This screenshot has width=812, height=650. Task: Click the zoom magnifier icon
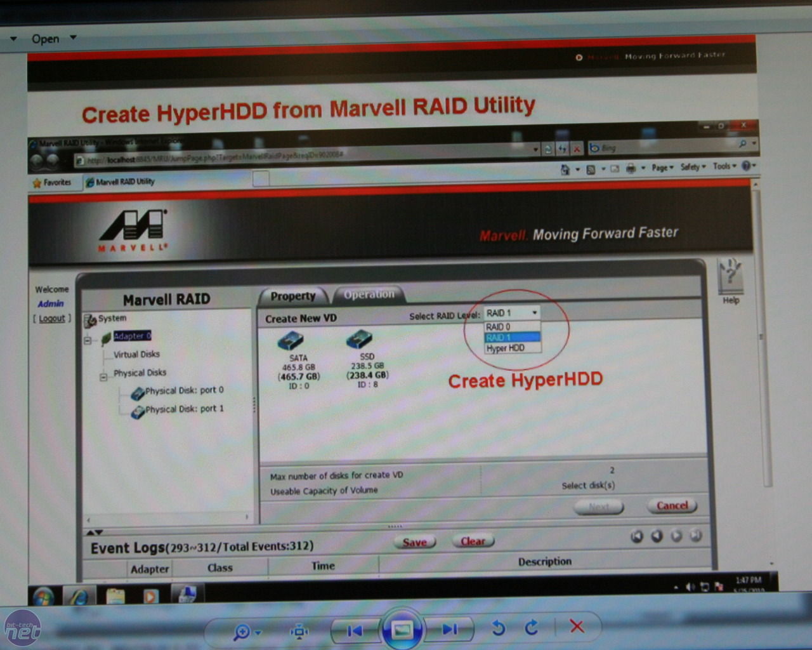click(241, 632)
